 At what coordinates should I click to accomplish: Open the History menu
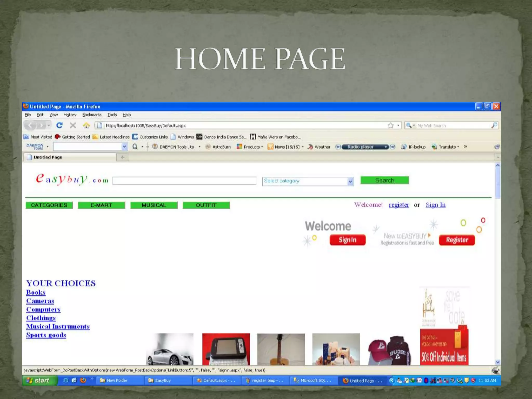point(70,115)
